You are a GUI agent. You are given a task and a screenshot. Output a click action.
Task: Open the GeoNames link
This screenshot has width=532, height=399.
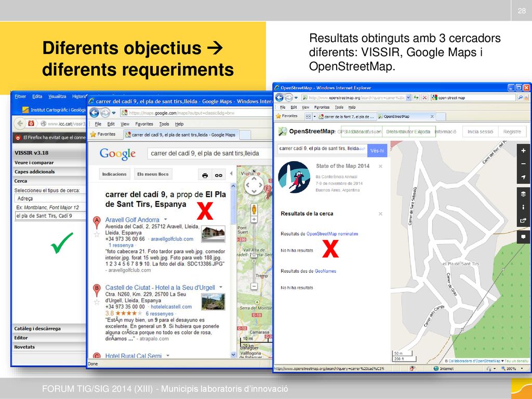325,271
